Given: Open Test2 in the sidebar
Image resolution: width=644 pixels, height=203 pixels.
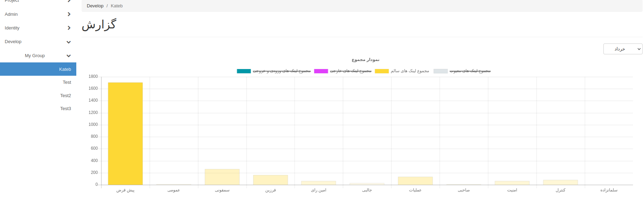Looking at the screenshot, I should [65, 96].
